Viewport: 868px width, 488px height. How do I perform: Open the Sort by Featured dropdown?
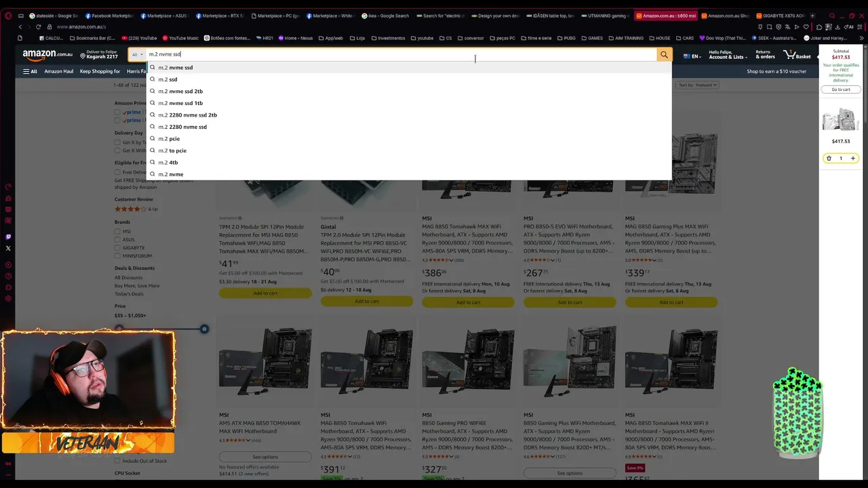[698, 85]
